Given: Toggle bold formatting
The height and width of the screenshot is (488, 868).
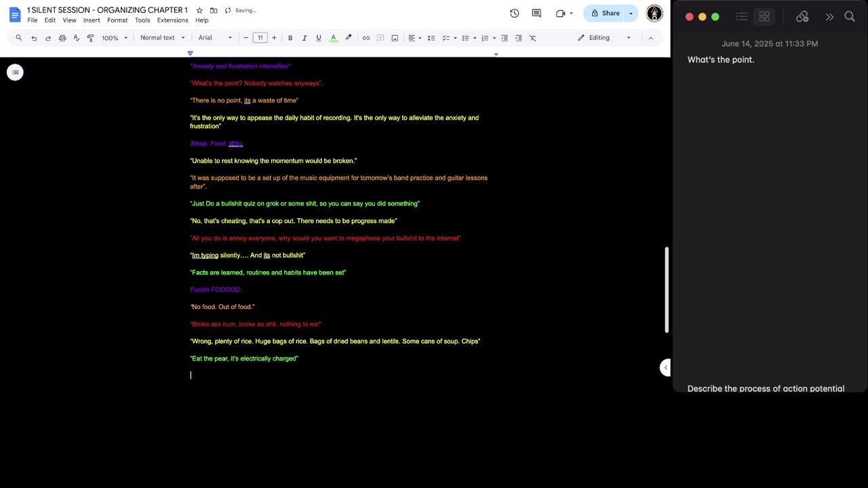Looking at the screenshot, I should 290,38.
